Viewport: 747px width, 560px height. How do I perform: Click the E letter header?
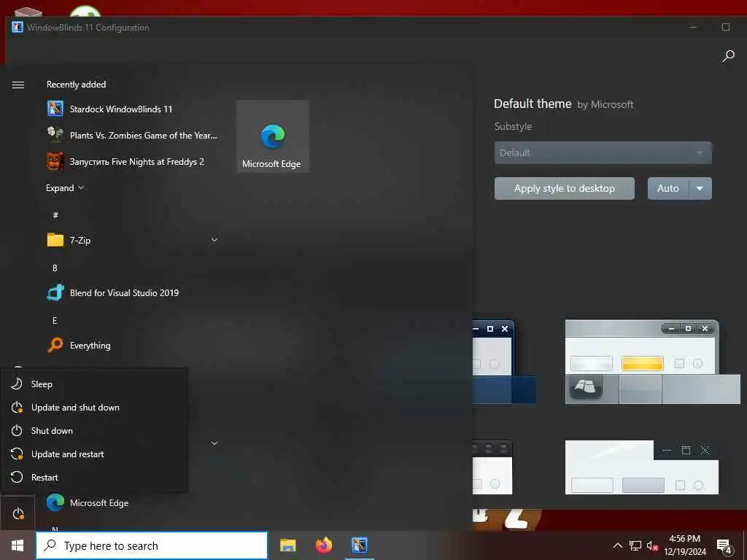55,321
